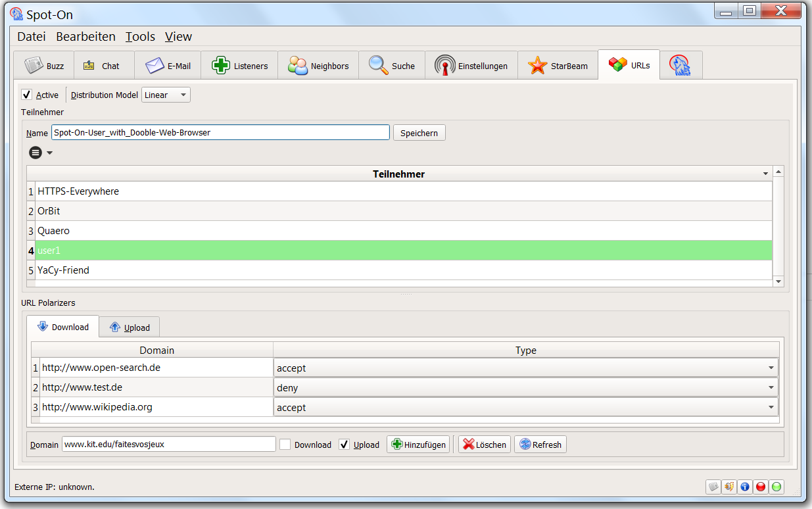Click the blue info icon in status bar
Viewport: 812px width, 509px height.
745,487
